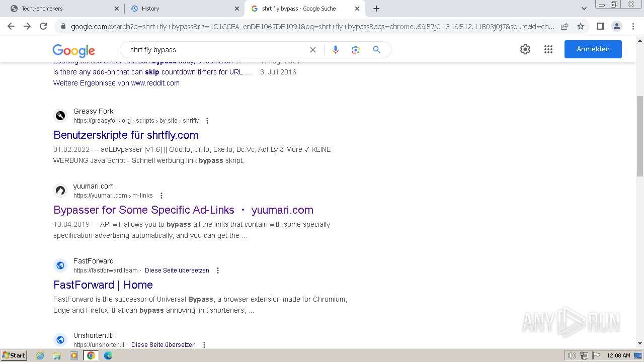View site information lock icon
Viewport: 644px width, 362px height.
[63, 26]
